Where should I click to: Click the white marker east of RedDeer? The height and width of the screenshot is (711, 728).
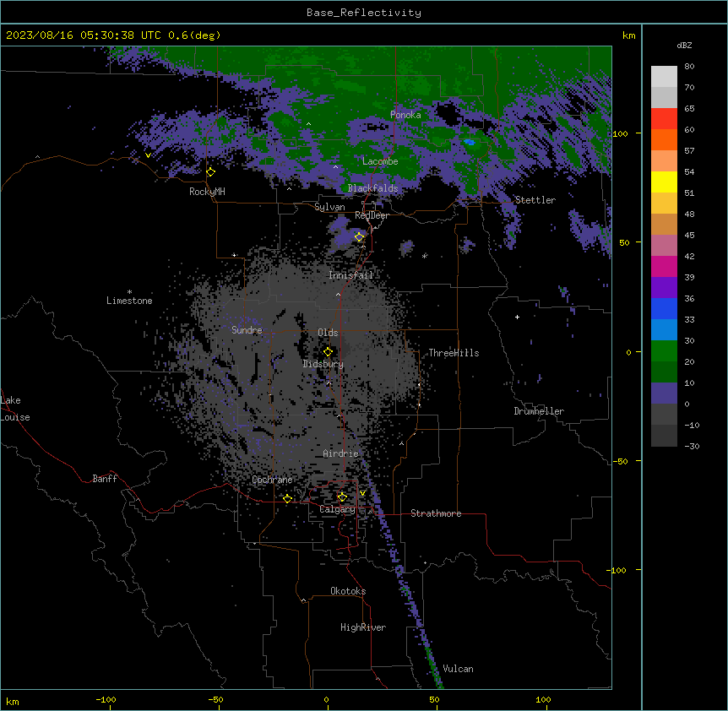pyautogui.click(x=425, y=256)
